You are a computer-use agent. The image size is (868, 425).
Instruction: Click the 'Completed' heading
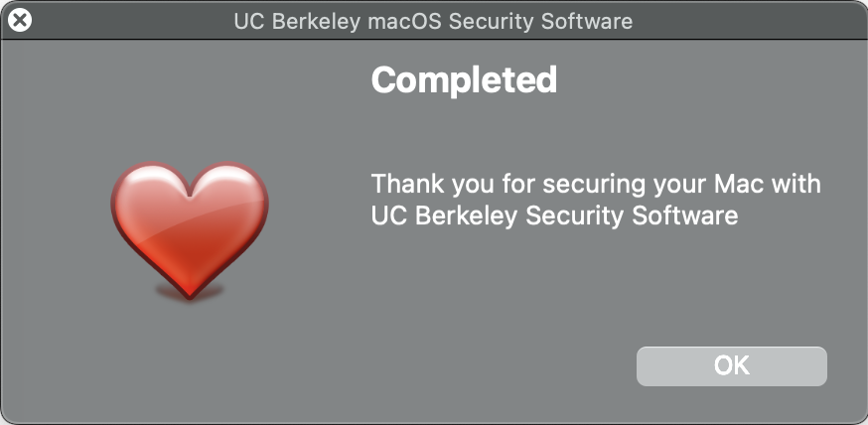(x=464, y=80)
